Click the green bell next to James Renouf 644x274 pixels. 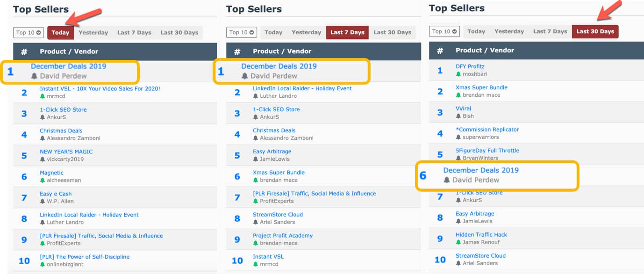pyautogui.click(x=458, y=242)
